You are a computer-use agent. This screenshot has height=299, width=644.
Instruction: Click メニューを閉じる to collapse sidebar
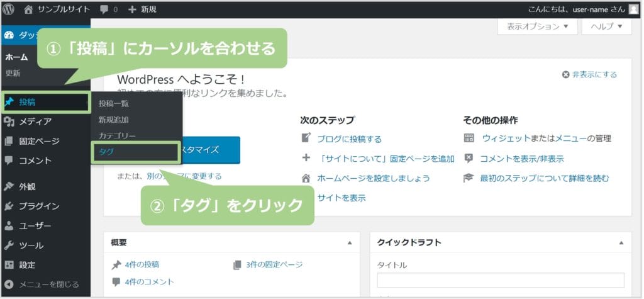pos(49,285)
